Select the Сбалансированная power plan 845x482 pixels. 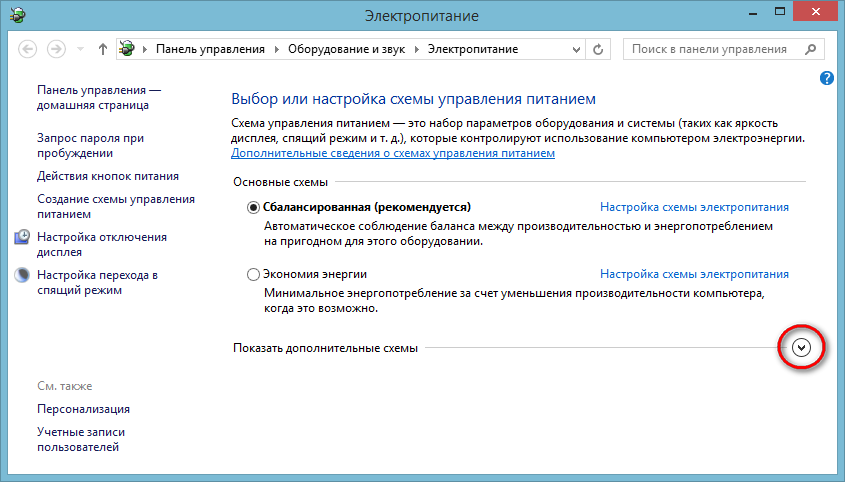pyautogui.click(x=253, y=208)
